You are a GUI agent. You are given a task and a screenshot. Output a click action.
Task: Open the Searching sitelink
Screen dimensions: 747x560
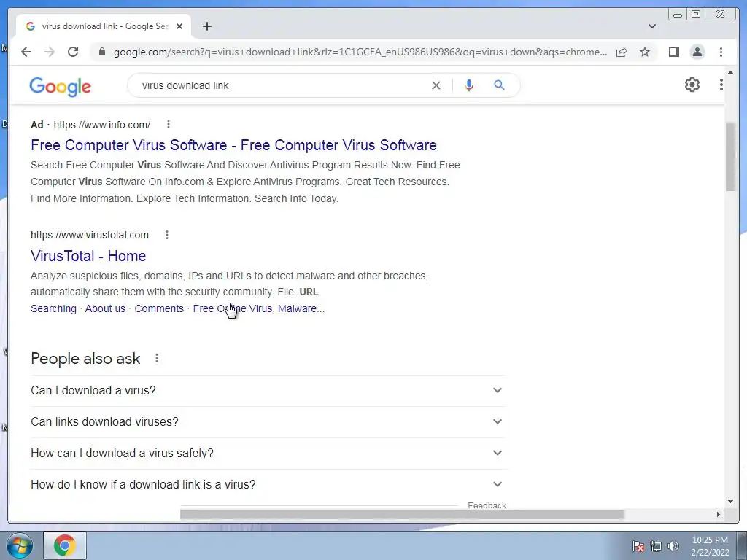pos(53,308)
